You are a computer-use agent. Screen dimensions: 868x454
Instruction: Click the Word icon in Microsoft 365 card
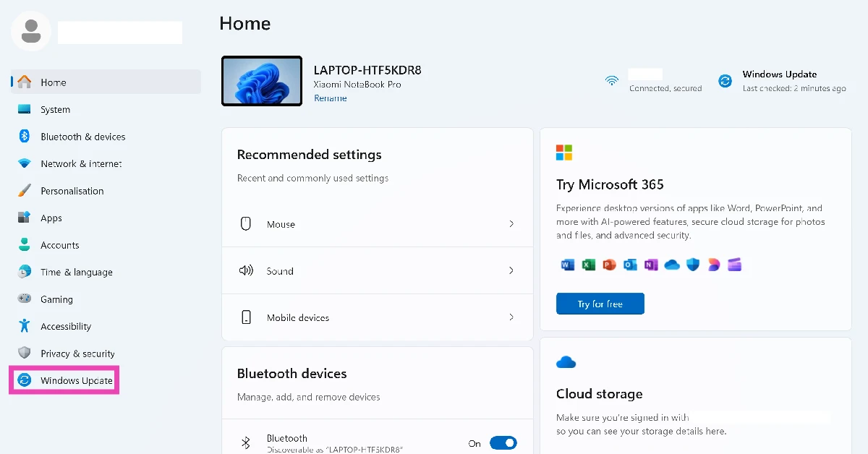567,265
